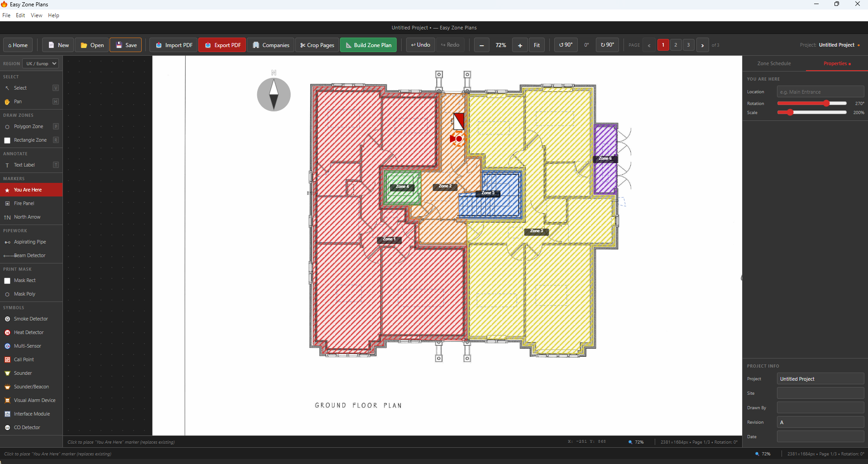Go to previous page with the arrow

649,45
